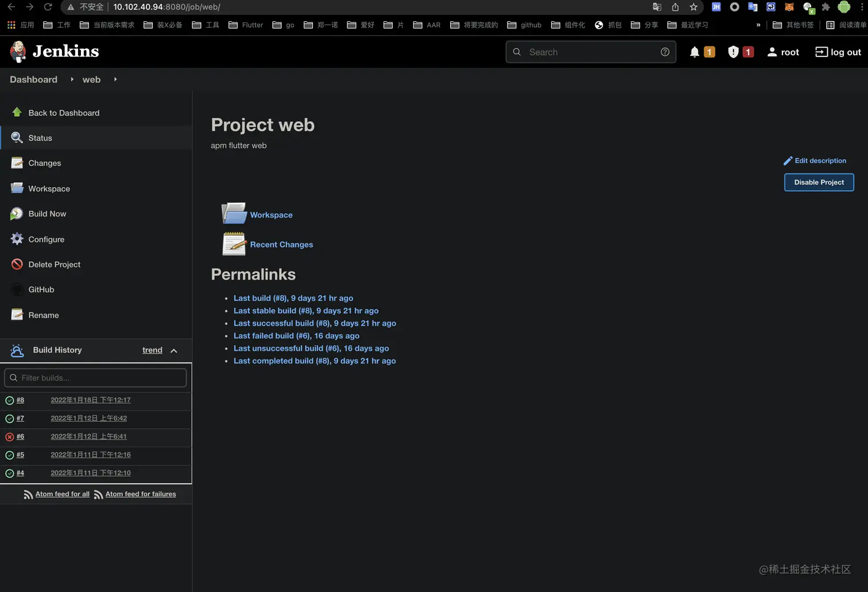Open the Recent Changes link
Image resolution: width=868 pixels, height=592 pixels.
281,245
